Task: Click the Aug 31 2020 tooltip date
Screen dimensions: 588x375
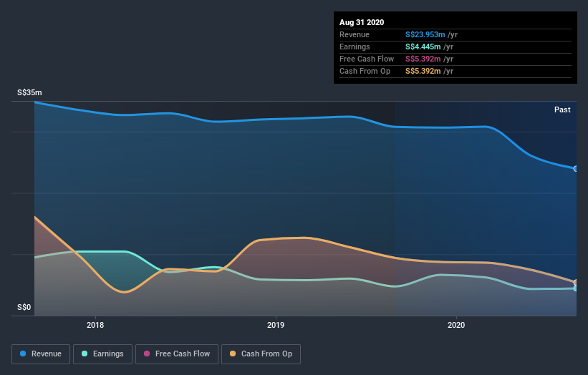Action: pos(362,22)
